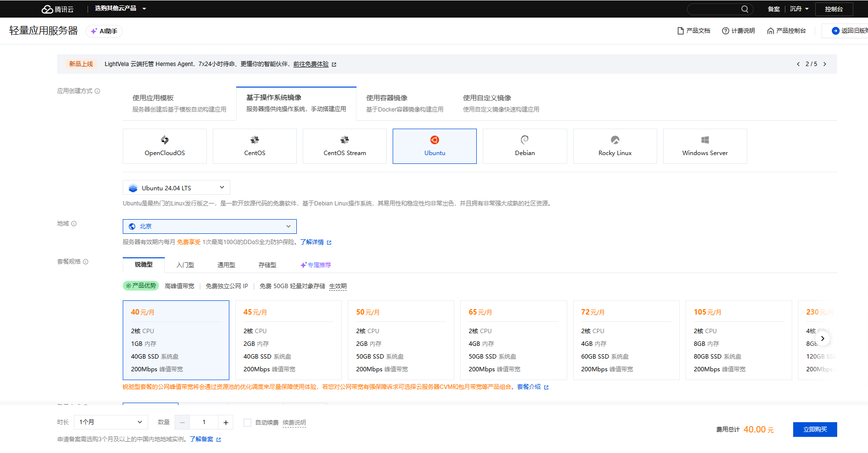This screenshot has height=453, width=868.
Task: Open 备案 in top bar
Action: [x=774, y=9]
